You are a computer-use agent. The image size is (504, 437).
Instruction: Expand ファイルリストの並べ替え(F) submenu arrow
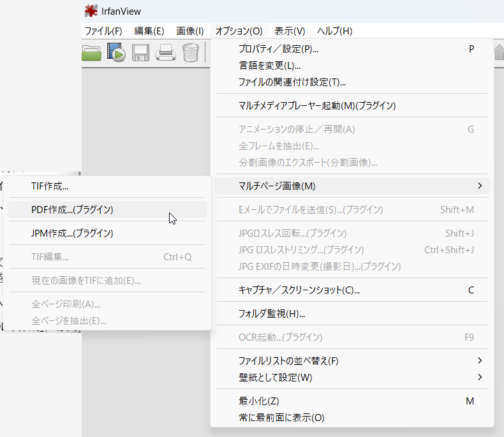tap(480, 360)
